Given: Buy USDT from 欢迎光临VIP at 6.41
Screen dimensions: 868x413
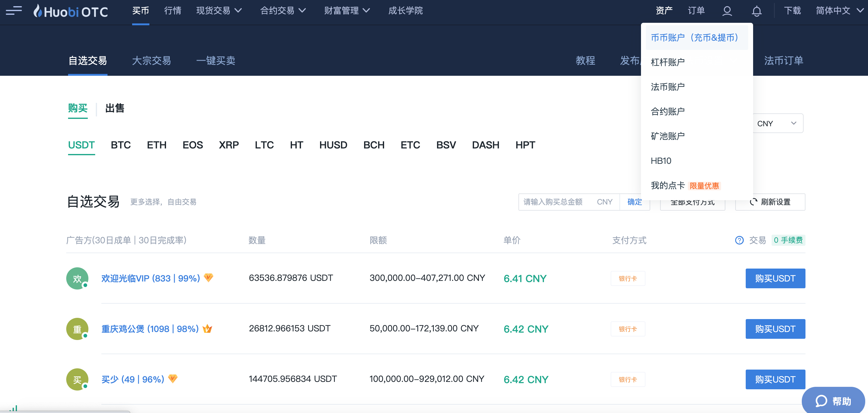Looking at the screenshot, I should (x=775, y=278).
